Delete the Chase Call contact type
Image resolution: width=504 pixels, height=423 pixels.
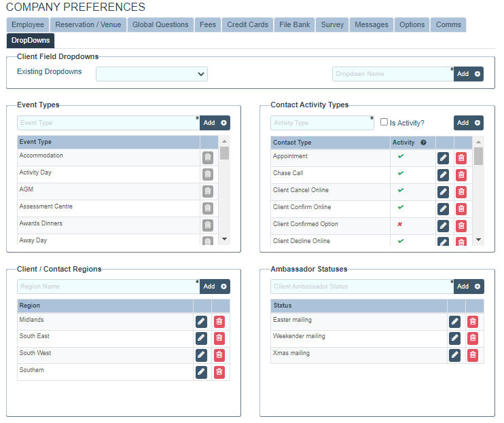click(x=461, y=175)
